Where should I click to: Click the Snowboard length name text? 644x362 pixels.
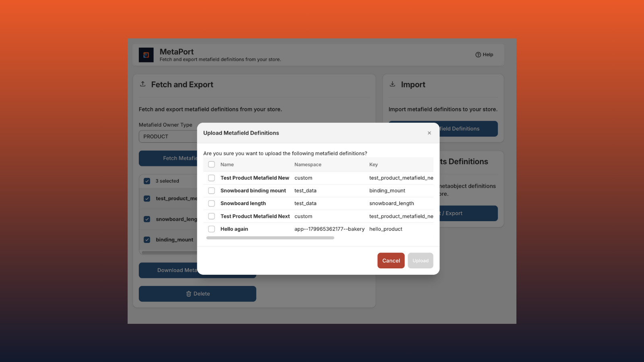tap(243, 204)
